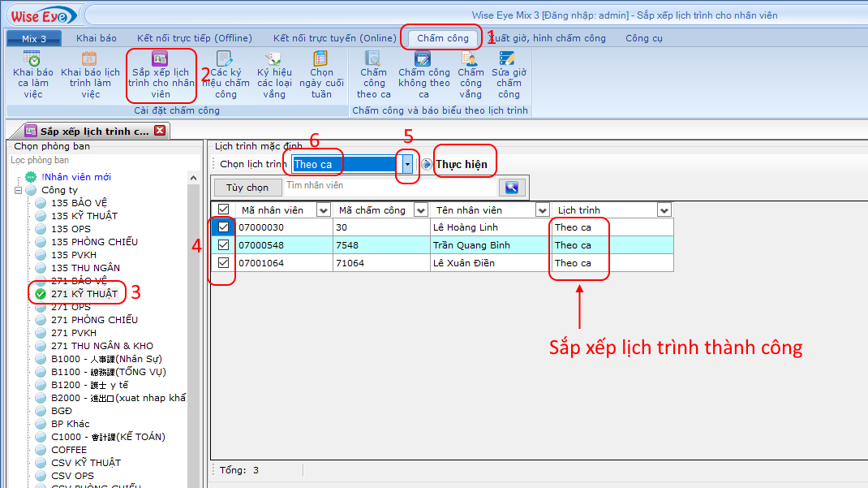868x488 pixels.
Task: Switch to the Khai báo ribbon tab
Action: click(97, 38)
